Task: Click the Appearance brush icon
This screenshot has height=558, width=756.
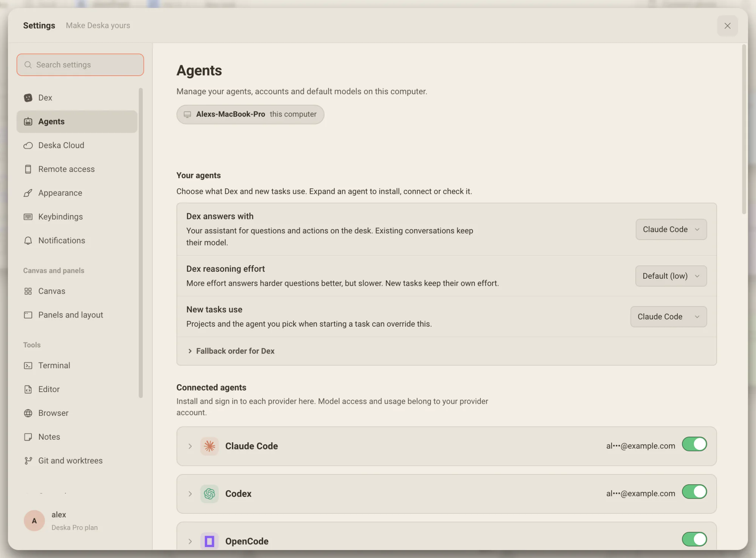Action: (28, 193)
